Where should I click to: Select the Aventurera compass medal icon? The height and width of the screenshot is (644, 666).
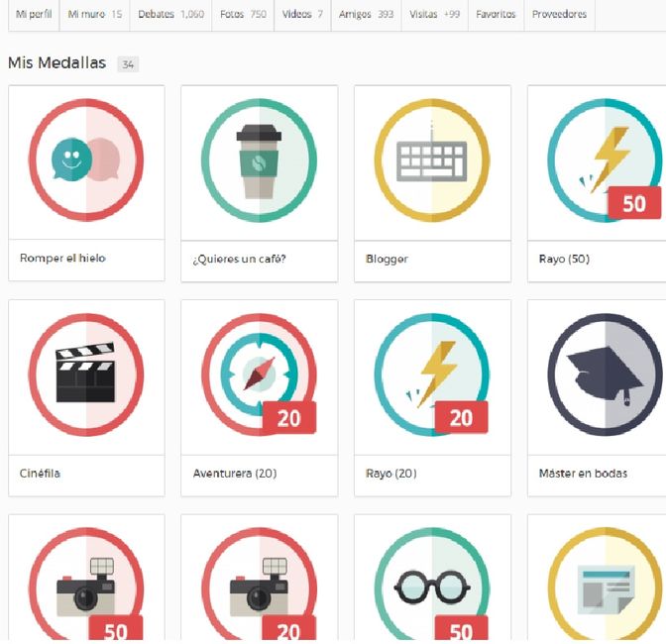pyautogui.click(x=259, y=375)
